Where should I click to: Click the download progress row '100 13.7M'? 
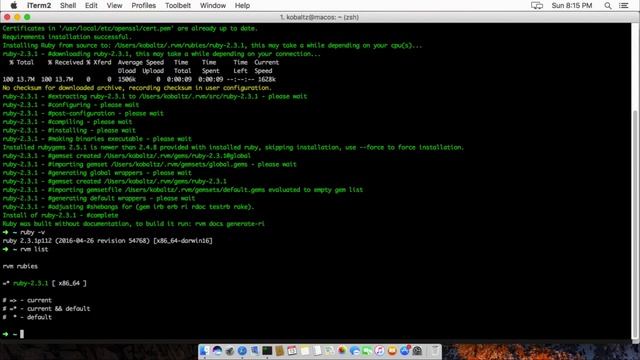pos(139,79)
